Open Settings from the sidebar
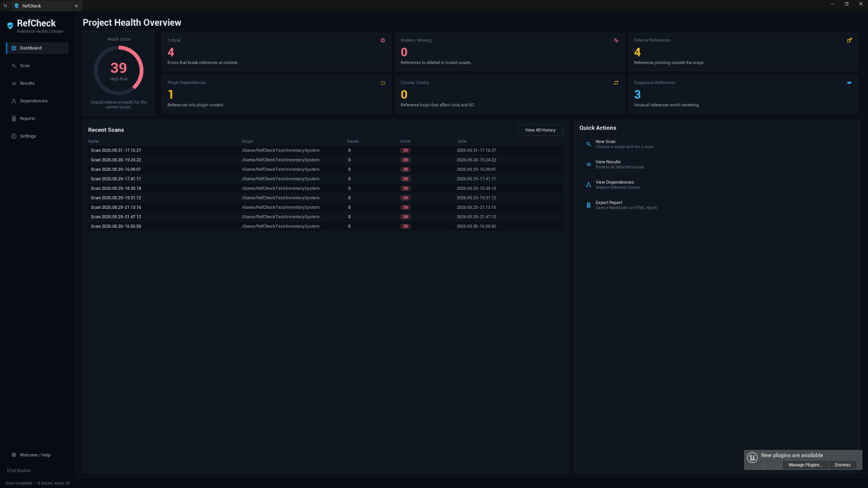Screen dimensions: 868x488 [x=37, y=136]
